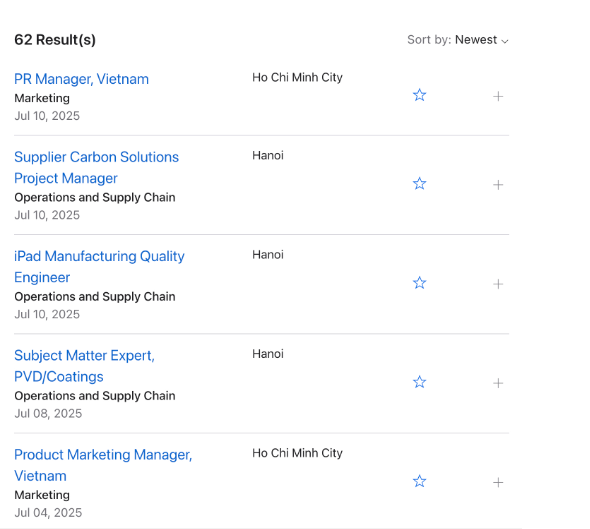Screen dimensions: 590x529
Task: Click Ho Chi Minh City location of PR Manager
Action: [297, 77]
